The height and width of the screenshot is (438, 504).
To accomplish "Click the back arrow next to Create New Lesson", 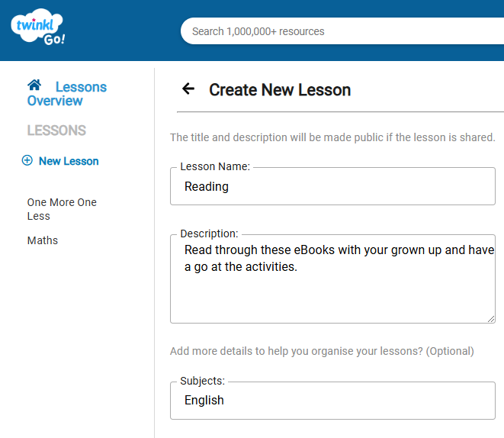I will click(x=188, y=89).
